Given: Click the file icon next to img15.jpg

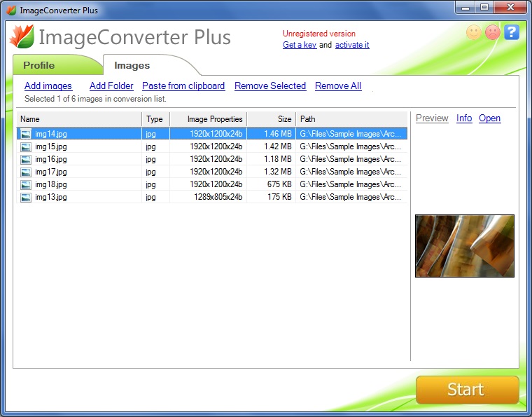Looking at the screenshot, I should coord(26,146).
